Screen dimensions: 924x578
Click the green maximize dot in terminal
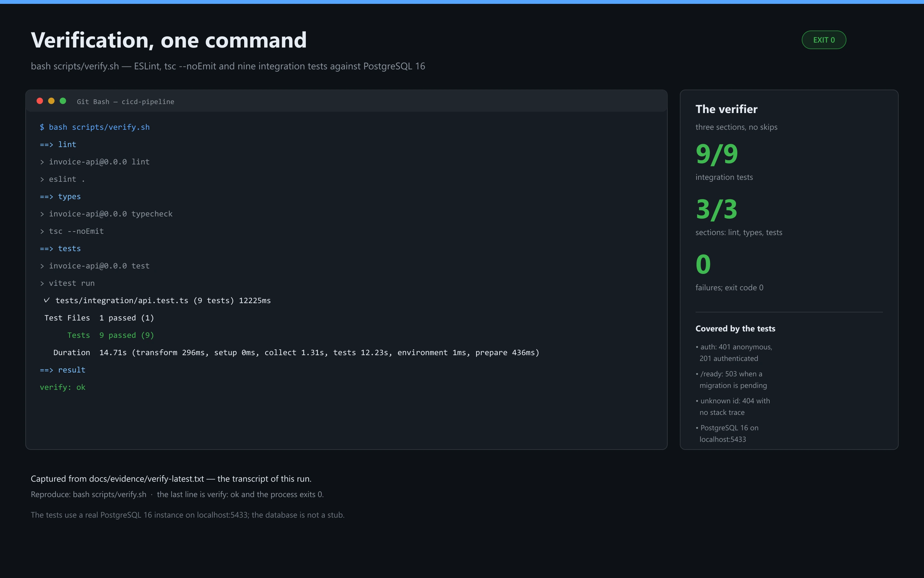pyautogui.click(x=63, y=101)
